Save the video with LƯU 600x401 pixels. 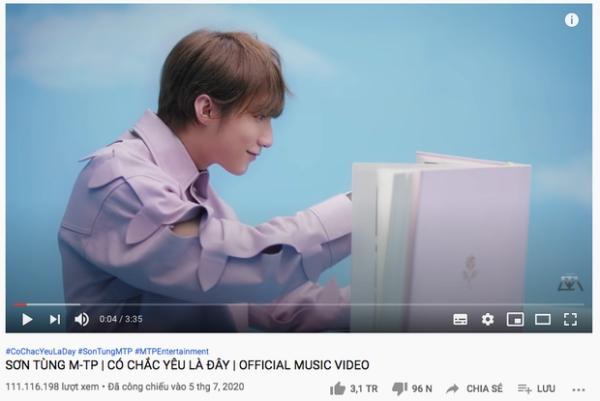536,389
